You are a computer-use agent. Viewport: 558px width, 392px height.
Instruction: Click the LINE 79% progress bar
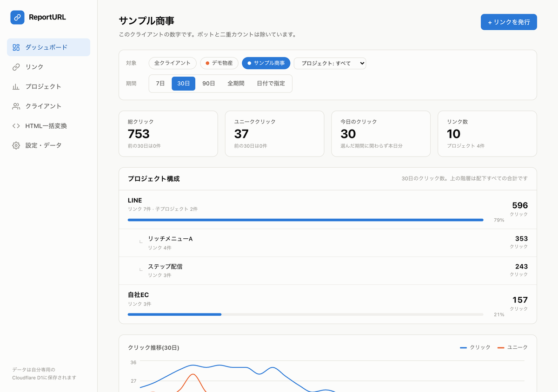coord(306,220)
